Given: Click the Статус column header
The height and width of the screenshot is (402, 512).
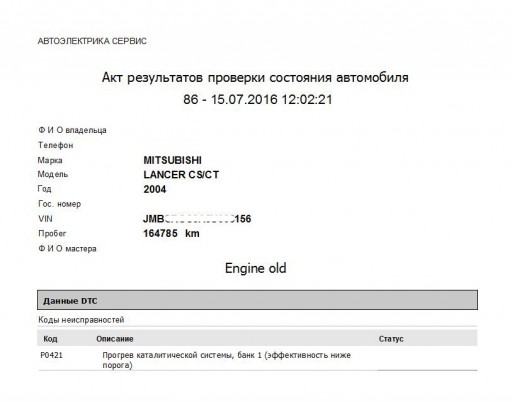Looking at the screenshot, I should pos(391,339).
